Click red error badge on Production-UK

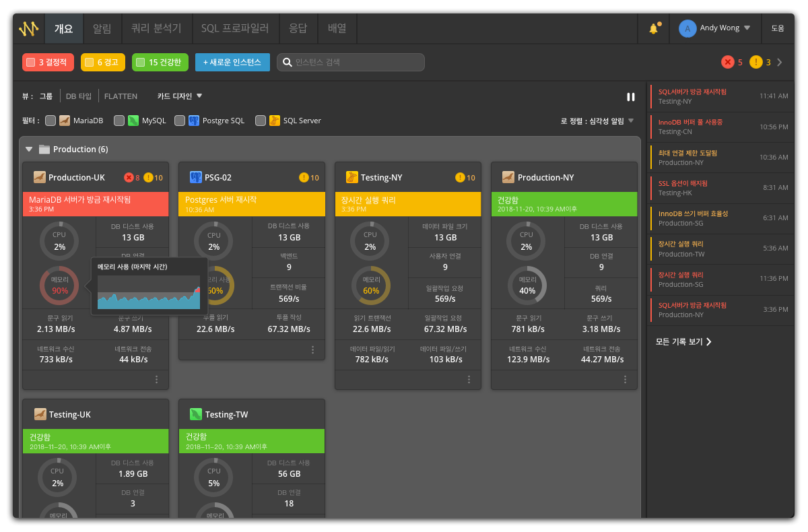(129, 178)
